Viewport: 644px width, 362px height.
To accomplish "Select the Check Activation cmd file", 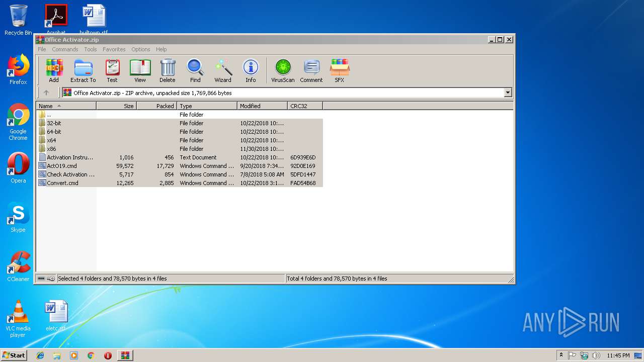I will point(180,174).
